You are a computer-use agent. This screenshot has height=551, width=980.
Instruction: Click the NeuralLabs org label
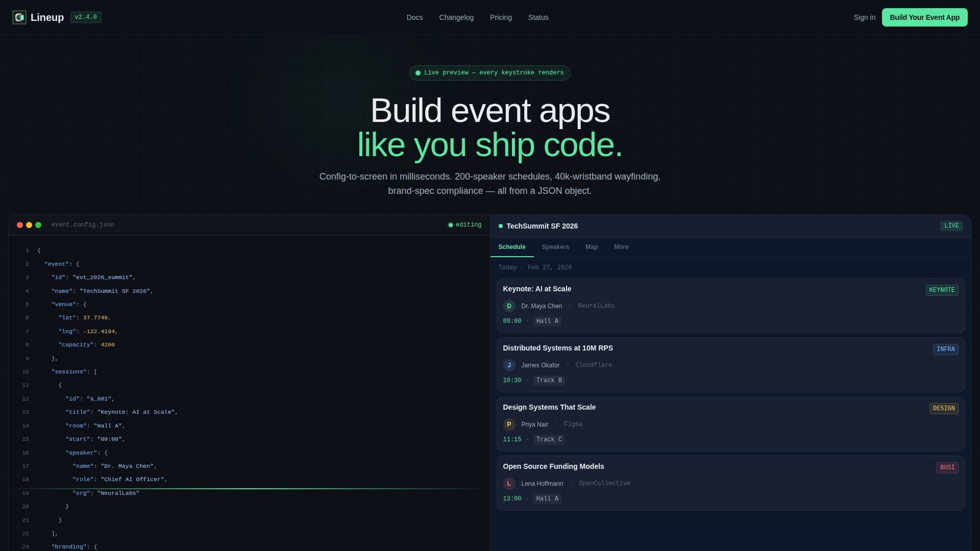(596, 306)
